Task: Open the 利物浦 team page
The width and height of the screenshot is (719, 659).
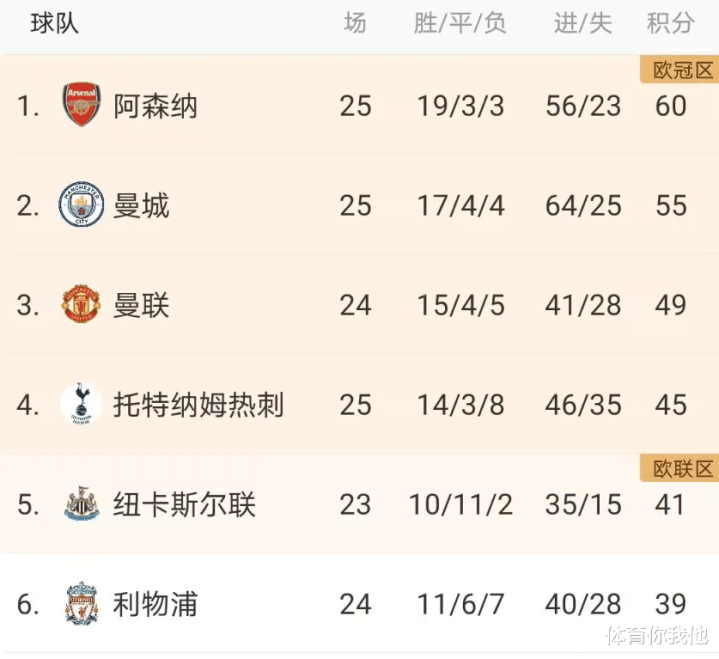Action: [155, 604]
